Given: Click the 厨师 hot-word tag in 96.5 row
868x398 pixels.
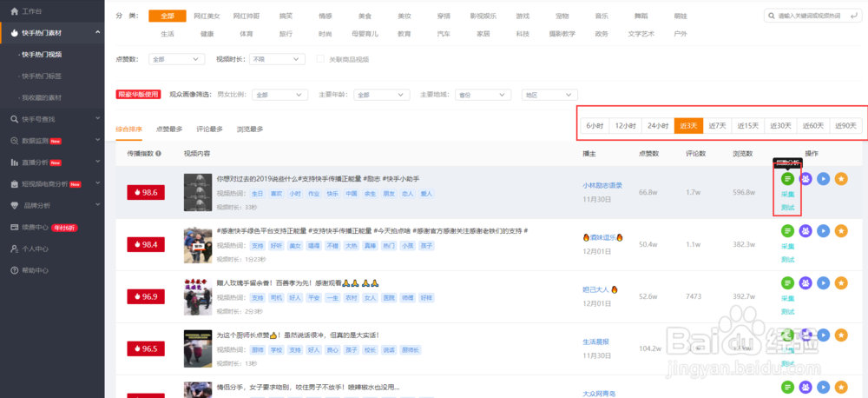Looking at the screenshot, I should (x=258, y=350).
